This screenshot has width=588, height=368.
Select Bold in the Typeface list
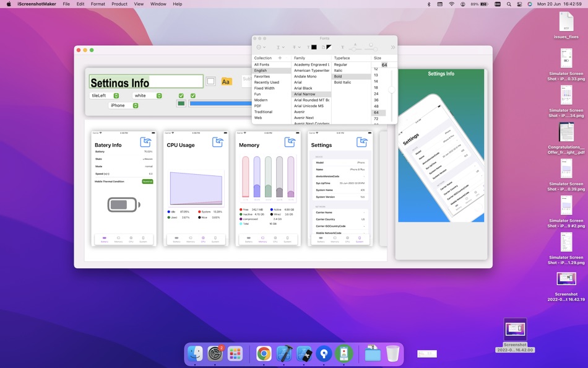[339, 76]
